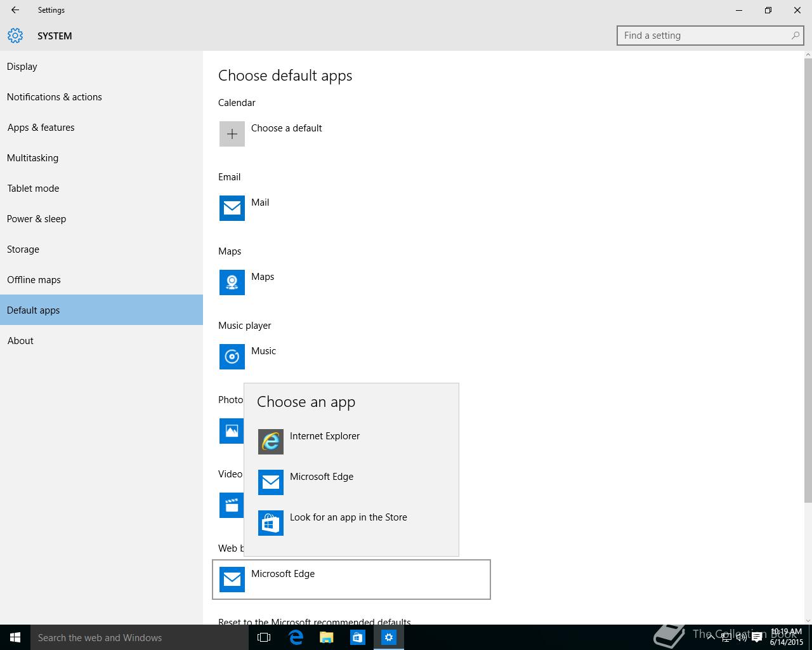The width and height of the screenshot is (812, 650).
Task: Open Task View from the taskbar
Action: (264, 637)
